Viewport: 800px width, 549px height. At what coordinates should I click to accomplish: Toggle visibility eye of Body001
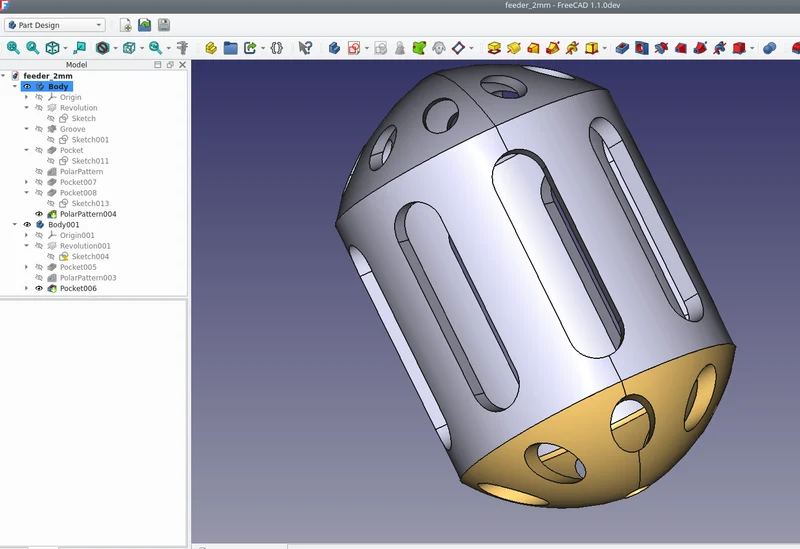pyautogui.click(x=27, y=224)
